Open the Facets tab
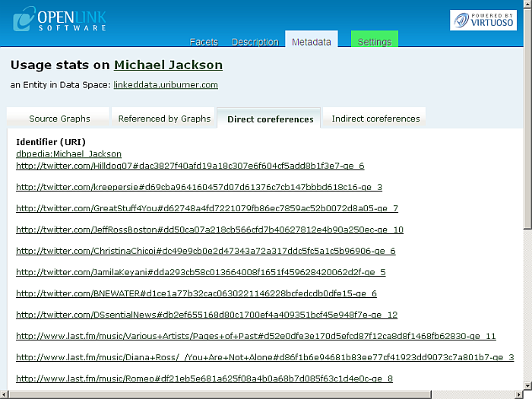 click(x=203, y=42)
